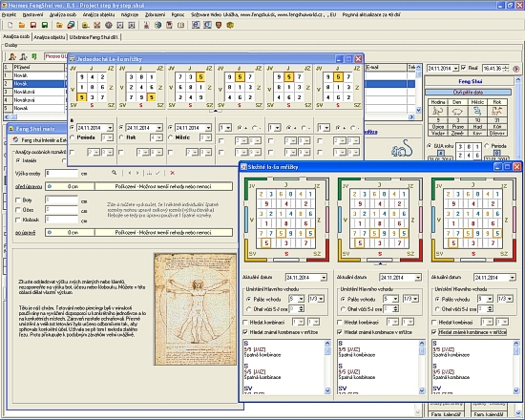Open the Nástroje menu
Screen dimensions: 525x420
pyautogui.click(x=130, y=14)
